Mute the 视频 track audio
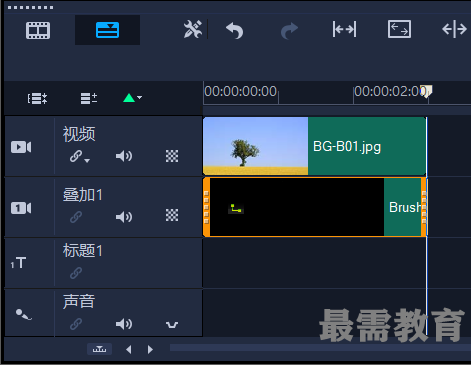The height and width of the screenshot is (365, 471). click(124, 156)
